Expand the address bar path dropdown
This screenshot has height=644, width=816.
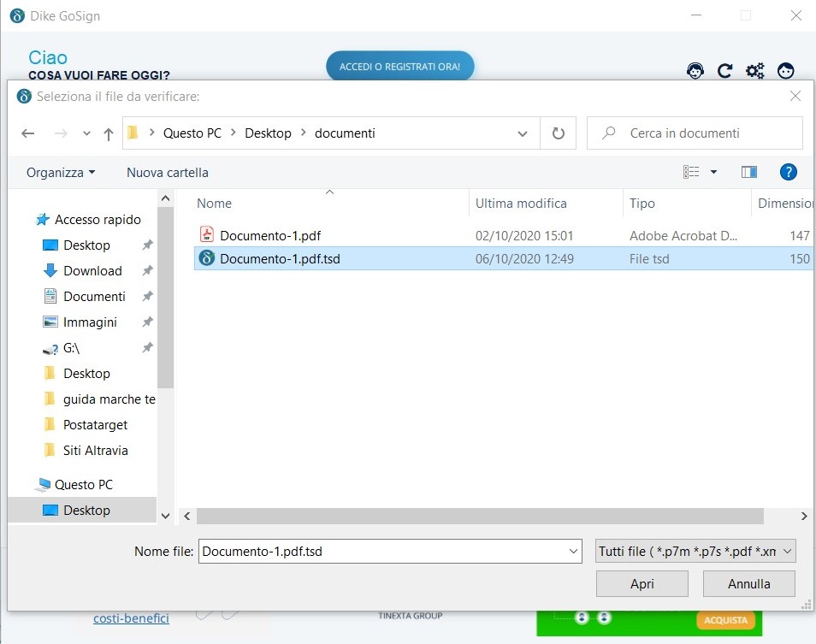coord(523,133)
